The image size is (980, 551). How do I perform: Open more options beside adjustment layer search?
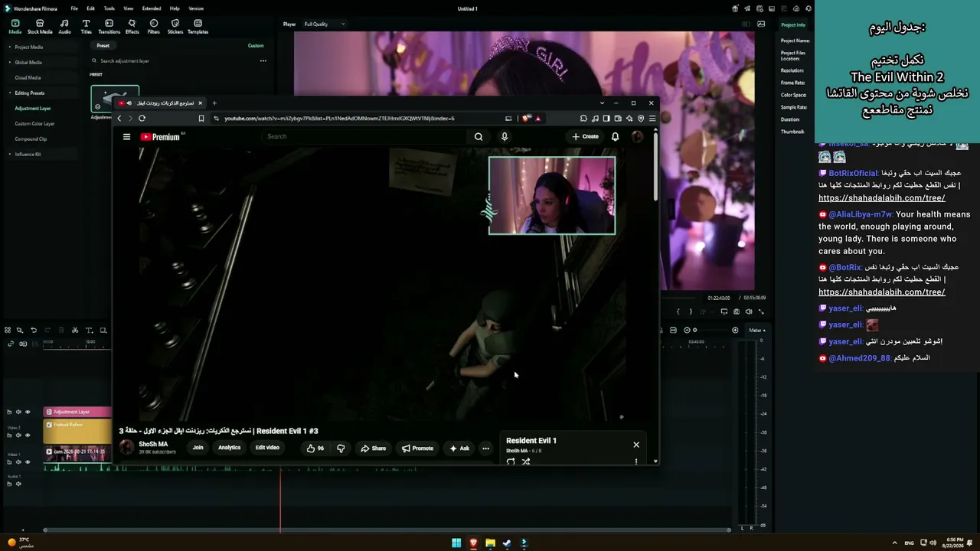click(263, 61)
